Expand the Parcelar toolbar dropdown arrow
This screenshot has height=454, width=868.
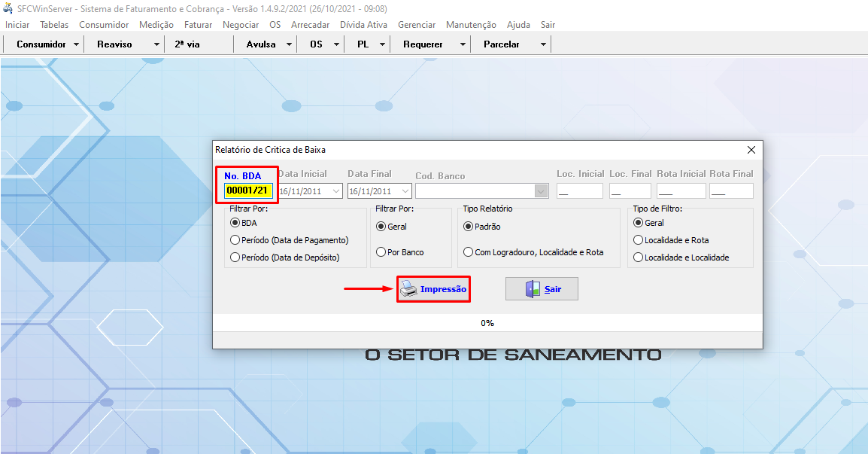[543, 44]
